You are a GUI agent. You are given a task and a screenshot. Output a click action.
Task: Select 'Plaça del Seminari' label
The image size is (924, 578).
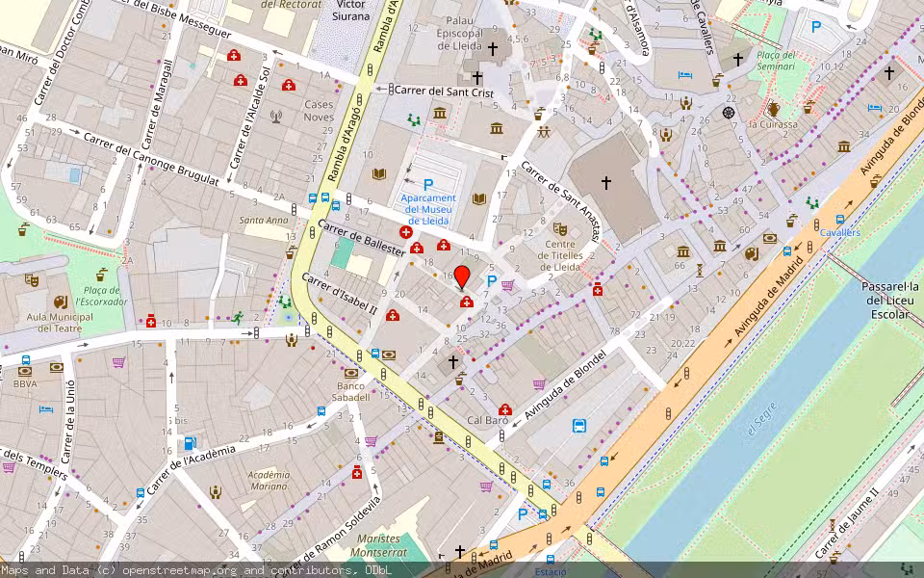tap(776, 61)
